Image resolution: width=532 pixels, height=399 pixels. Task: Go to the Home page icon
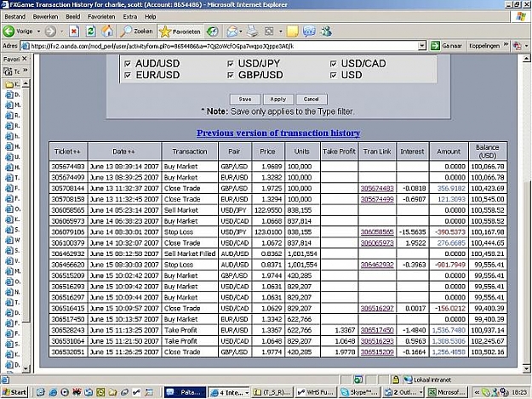pos(107,31)
